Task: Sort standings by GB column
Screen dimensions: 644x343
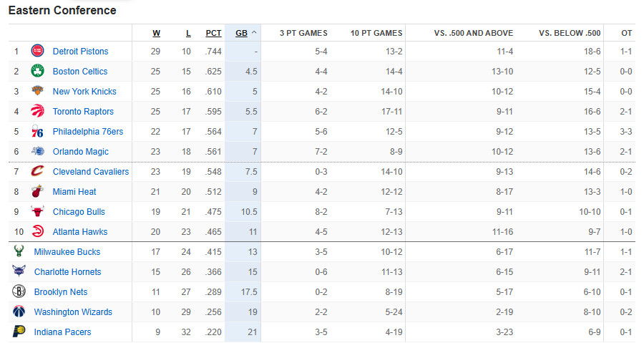Action: [242, 33]
